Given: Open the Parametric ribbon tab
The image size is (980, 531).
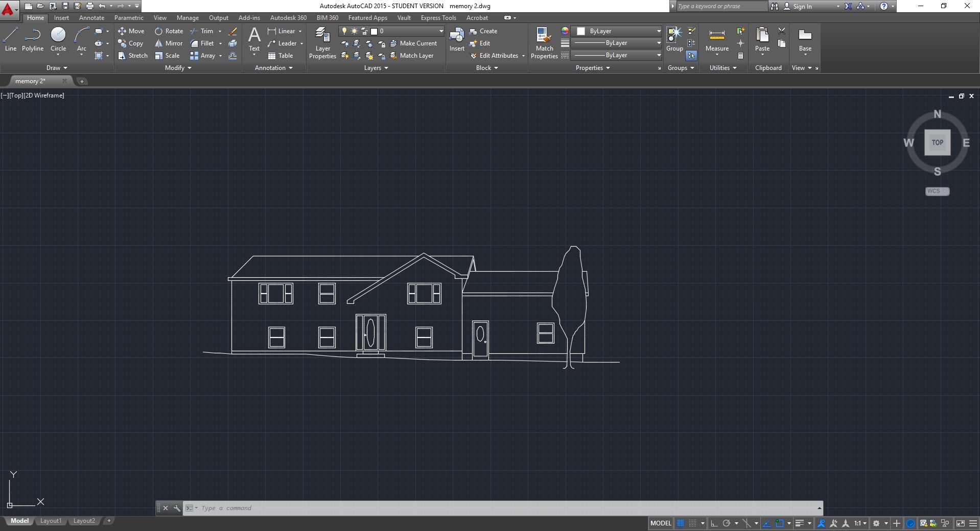Looking at the screenshot, I should tap(129, 18).
